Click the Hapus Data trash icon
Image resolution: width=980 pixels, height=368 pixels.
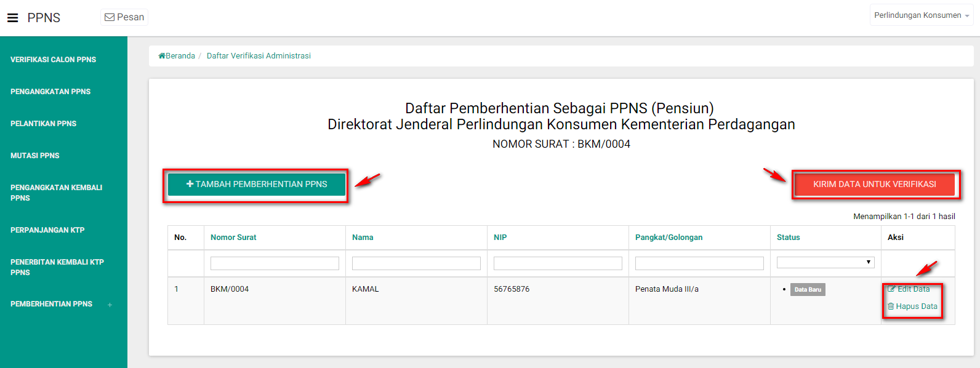891,306
